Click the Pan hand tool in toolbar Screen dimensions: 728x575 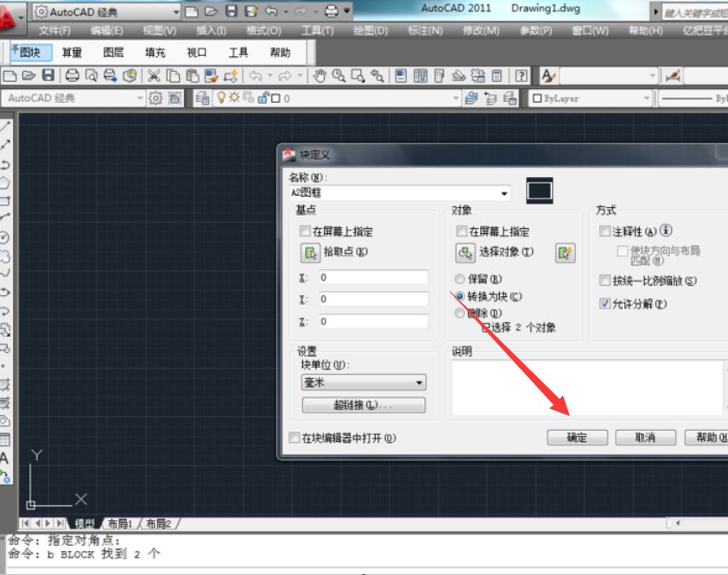pos(320,76)
